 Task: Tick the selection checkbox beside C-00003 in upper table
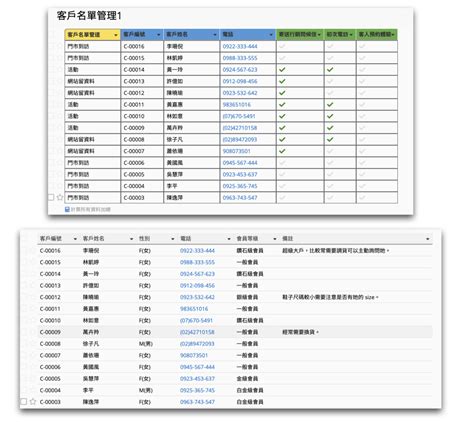[51, 197]
